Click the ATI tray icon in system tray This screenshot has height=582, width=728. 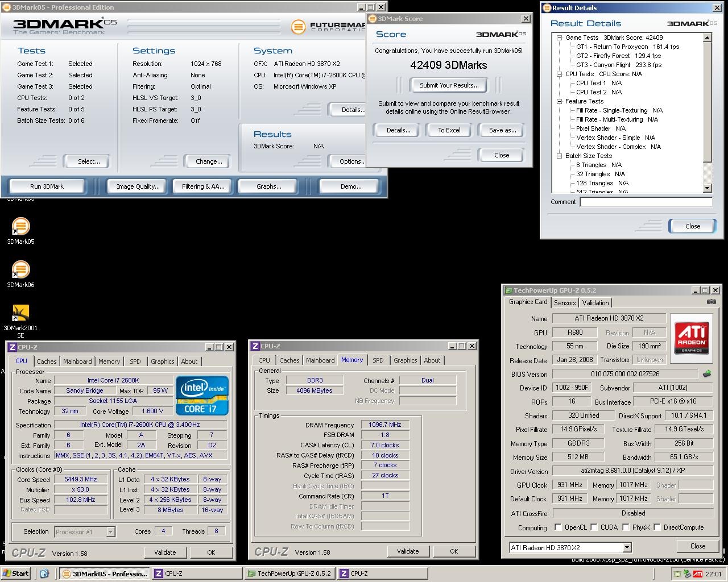pos(697,573)
